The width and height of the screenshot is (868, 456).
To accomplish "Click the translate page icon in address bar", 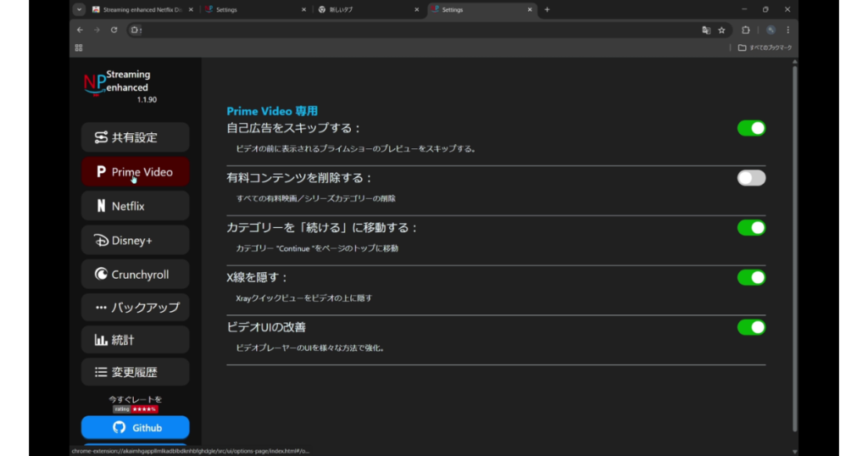I will pos(705,30).
